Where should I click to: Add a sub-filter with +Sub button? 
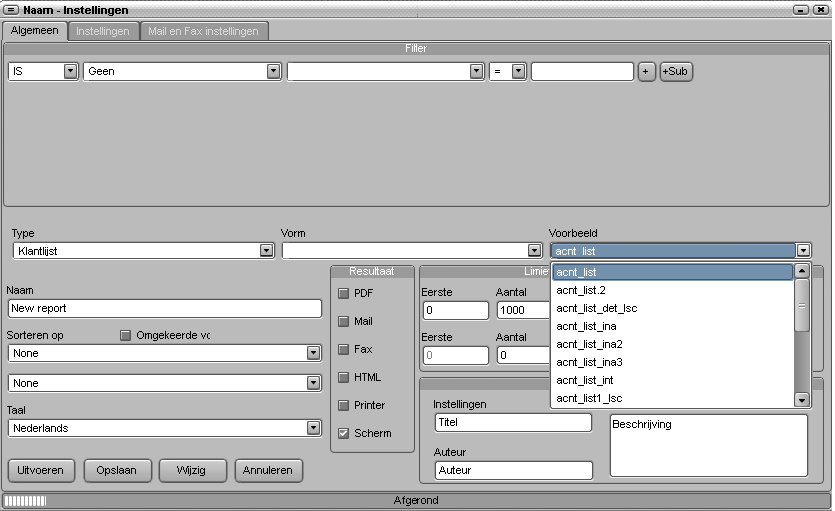(x=676, y=71)
